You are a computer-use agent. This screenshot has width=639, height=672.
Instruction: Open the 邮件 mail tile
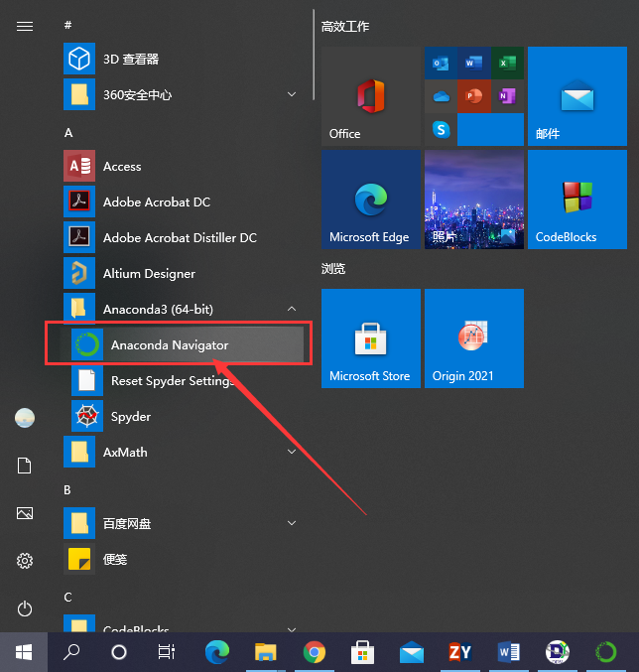577,96
